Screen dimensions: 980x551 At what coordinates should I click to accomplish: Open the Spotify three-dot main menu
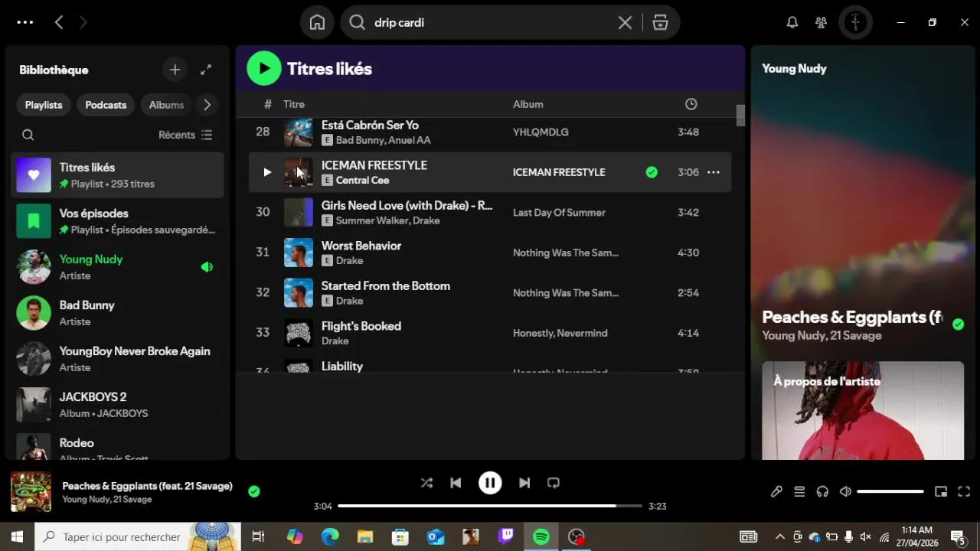pyautogui.click(x=25, y=22)
